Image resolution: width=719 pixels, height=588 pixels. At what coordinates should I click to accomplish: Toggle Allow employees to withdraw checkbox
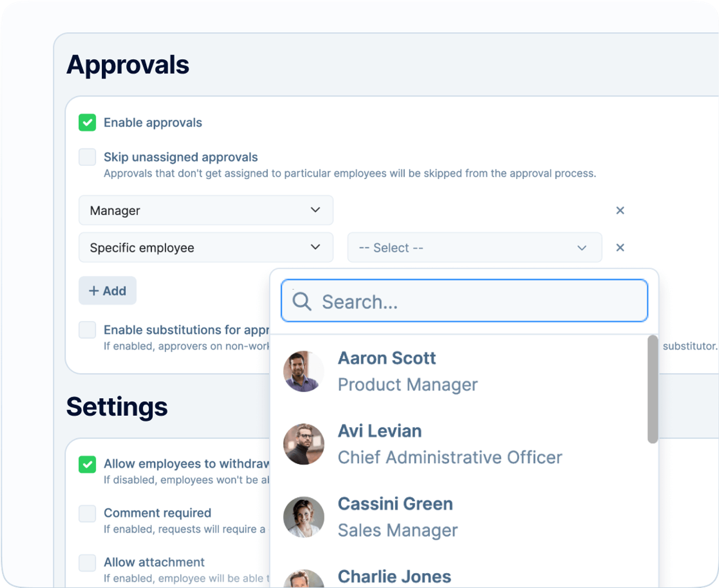coord(87,464)
